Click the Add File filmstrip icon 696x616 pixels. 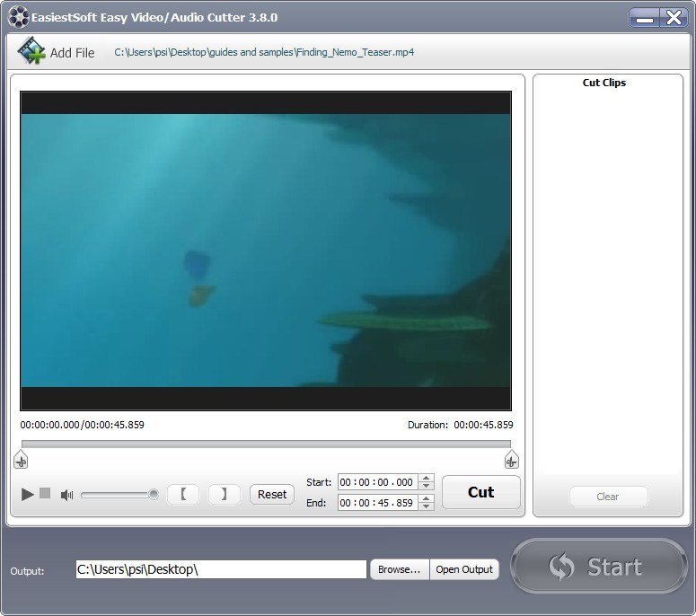point(31,50)
